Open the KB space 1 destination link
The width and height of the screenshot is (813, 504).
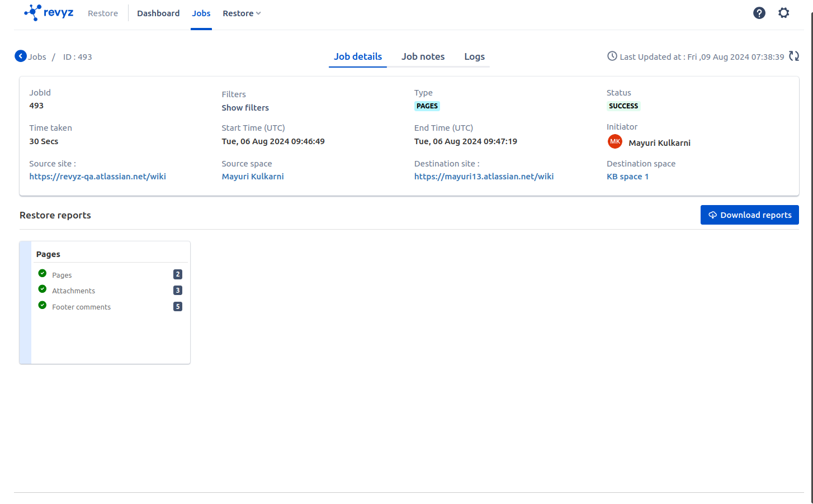point(627,177)
